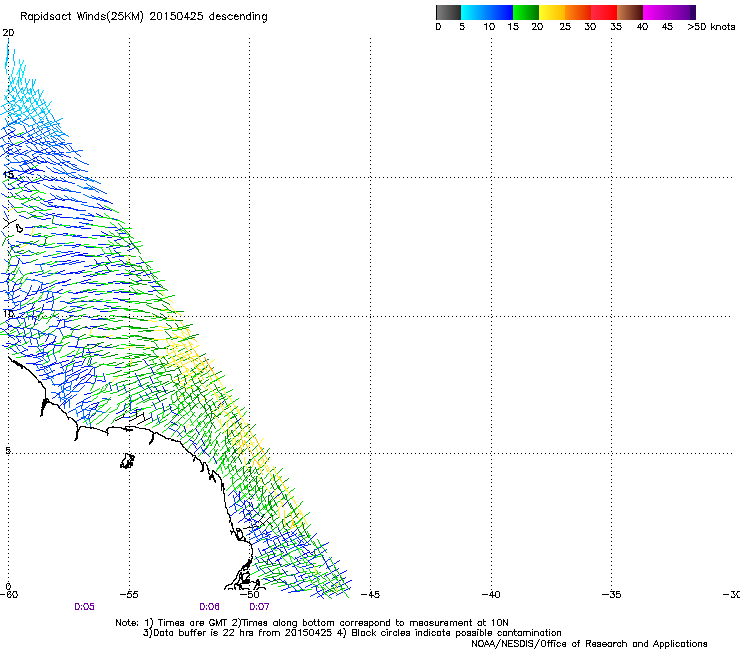Click the note 'Times are GMT' line

[x=312, y=623]
